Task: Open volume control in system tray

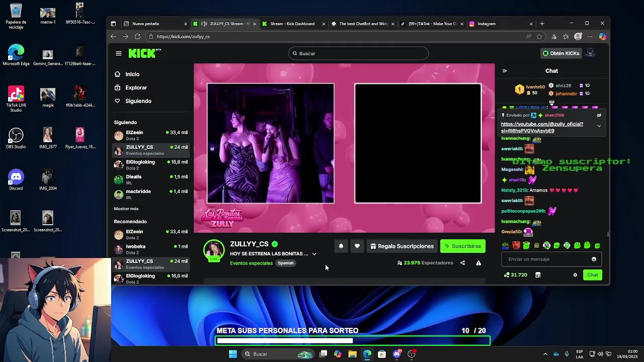Action: coord(600,354)
